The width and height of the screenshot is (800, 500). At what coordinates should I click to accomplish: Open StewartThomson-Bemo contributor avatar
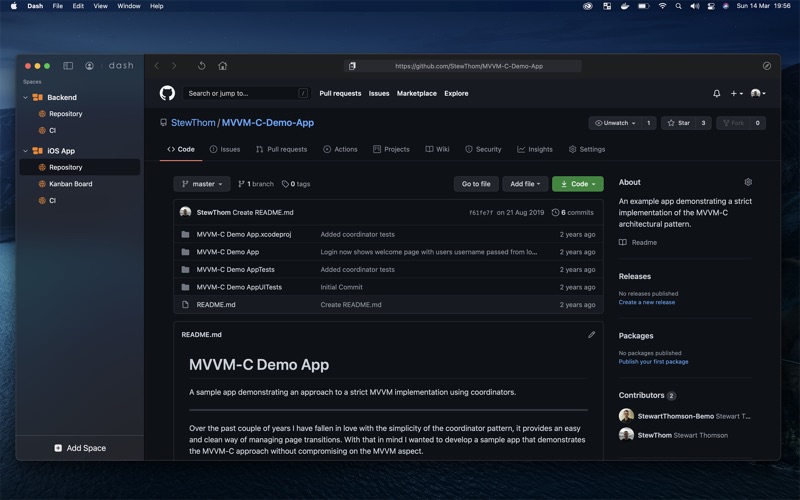pyautogui.click(x=626, y=416)
